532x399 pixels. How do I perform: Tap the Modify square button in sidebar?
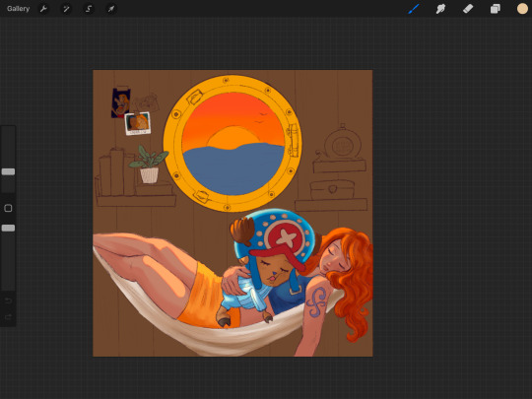pos(8,208)
